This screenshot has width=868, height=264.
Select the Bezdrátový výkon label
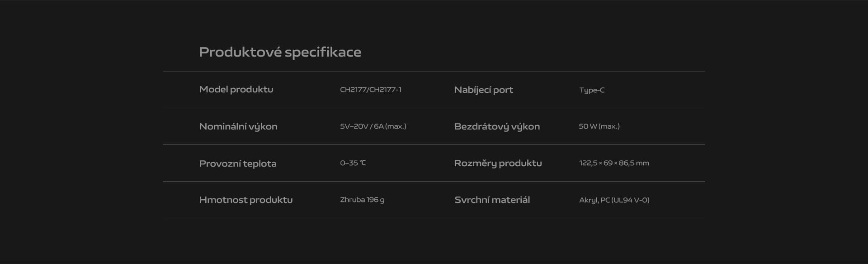(497, 127)
